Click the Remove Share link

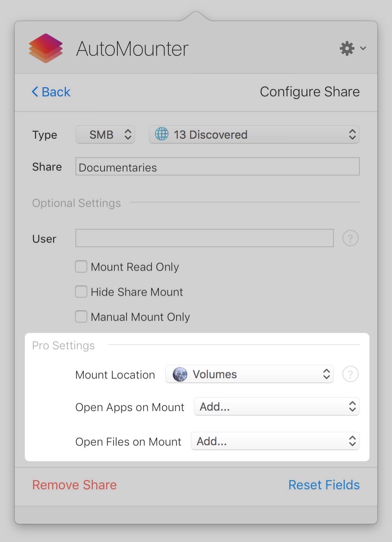74,485
